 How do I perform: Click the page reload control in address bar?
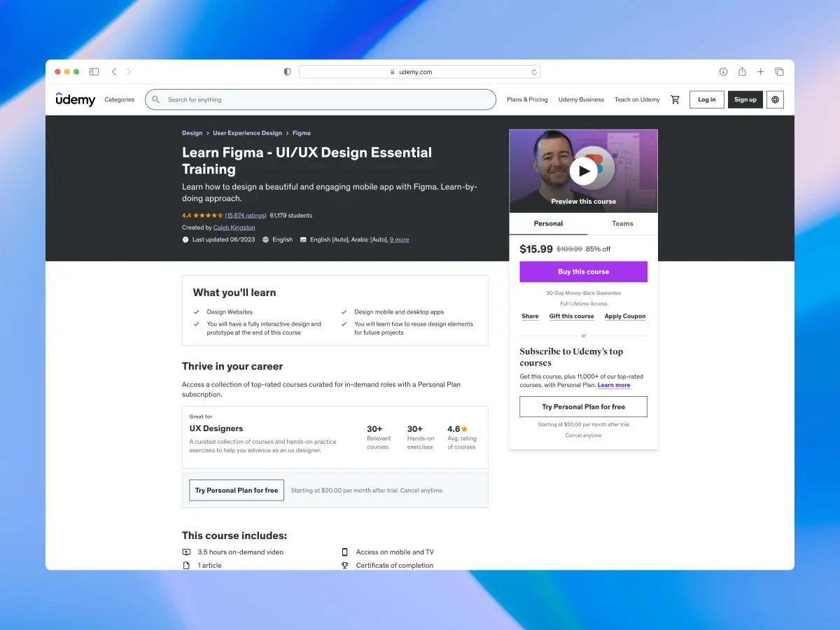click(533, 71)
